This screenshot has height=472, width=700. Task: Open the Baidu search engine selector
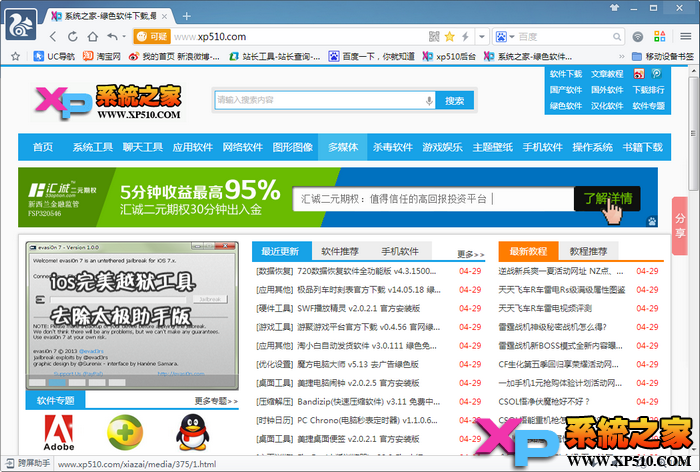pyautogui.click(x=505, y=37)
